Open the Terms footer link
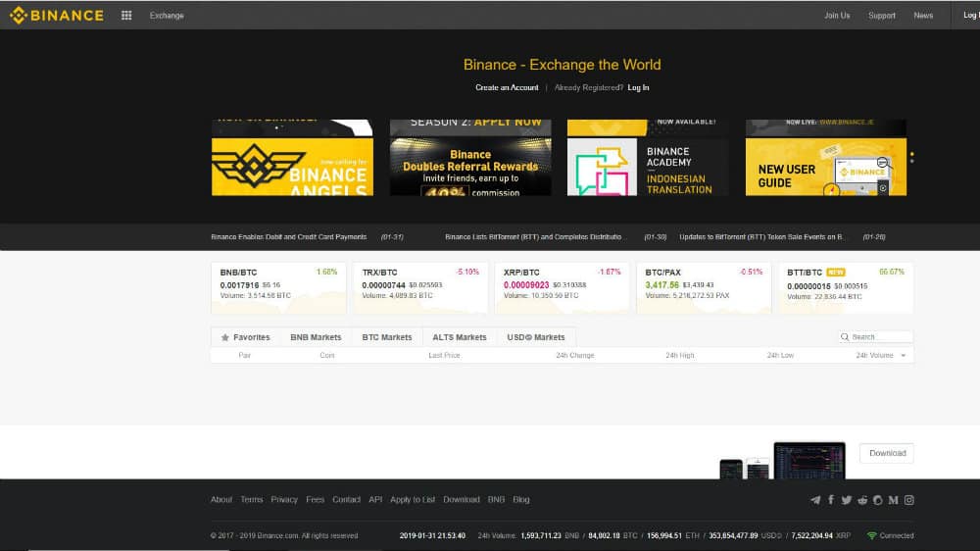The image size is (980, 551). click(251, 500)
